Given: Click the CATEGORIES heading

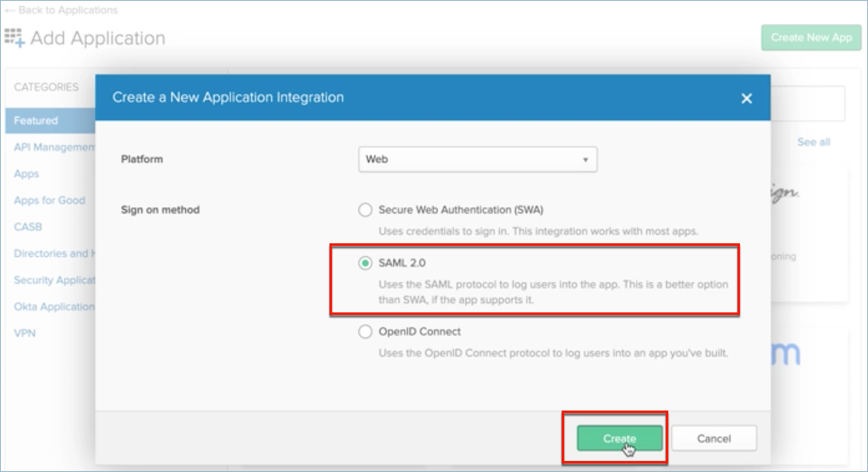Looking at the screenshot, I should [x=46, y=87].
